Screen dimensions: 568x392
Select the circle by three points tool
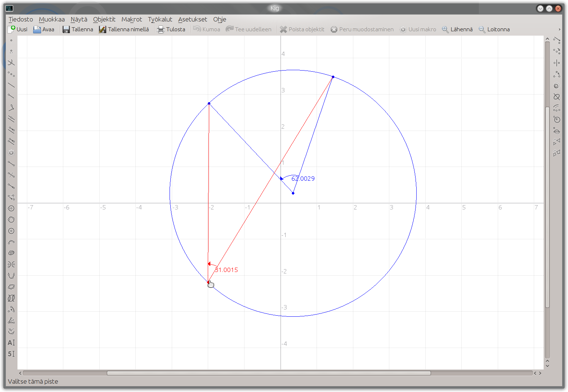point(11,220)
